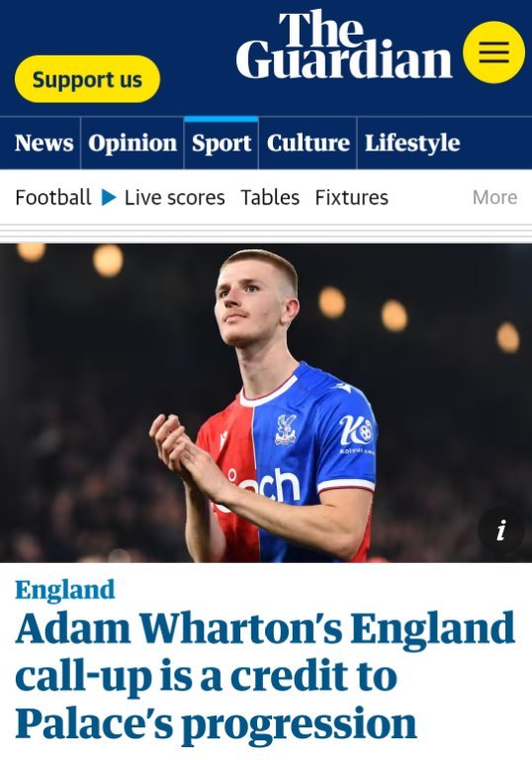Go to The Guardian homepage logo
532x760 pixels.
(344, 46)
